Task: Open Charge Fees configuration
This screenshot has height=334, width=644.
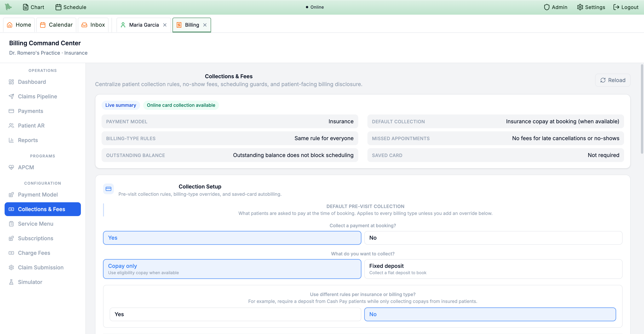Action: tap(43, 253)
